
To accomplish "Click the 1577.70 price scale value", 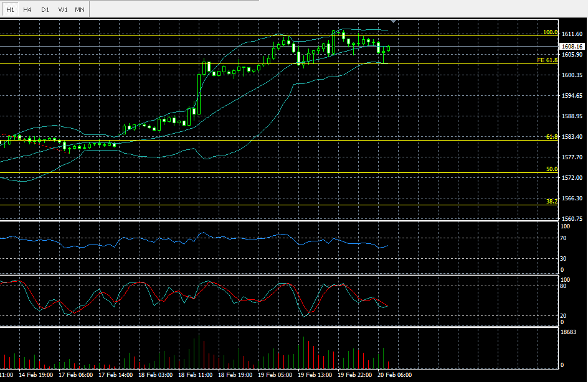I will point(572,157).
